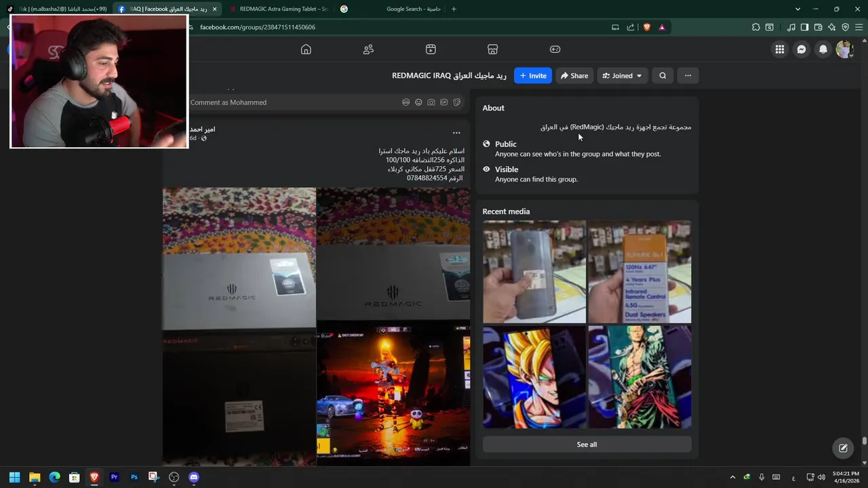Screen dimensions: 868x488
Task: Open a new browser tab
Action: pyautogui.click(x=454, y=9)
